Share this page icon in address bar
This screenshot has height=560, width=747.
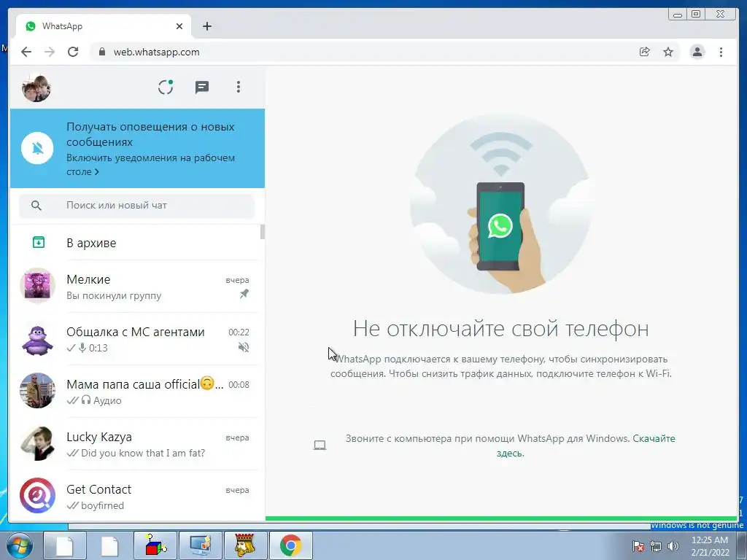coord(645,52)
